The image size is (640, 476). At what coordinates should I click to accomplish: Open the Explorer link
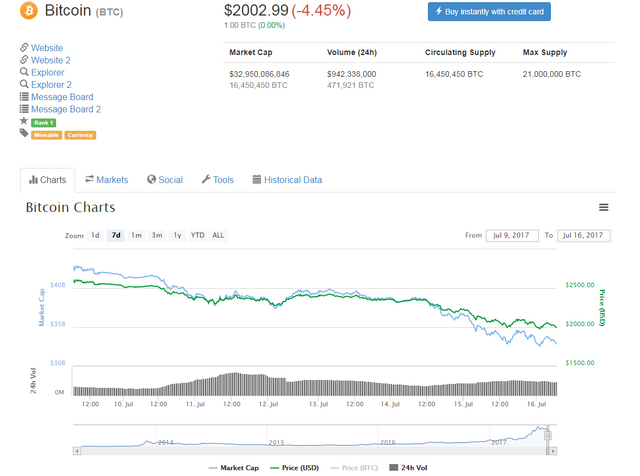click(48, 72)
